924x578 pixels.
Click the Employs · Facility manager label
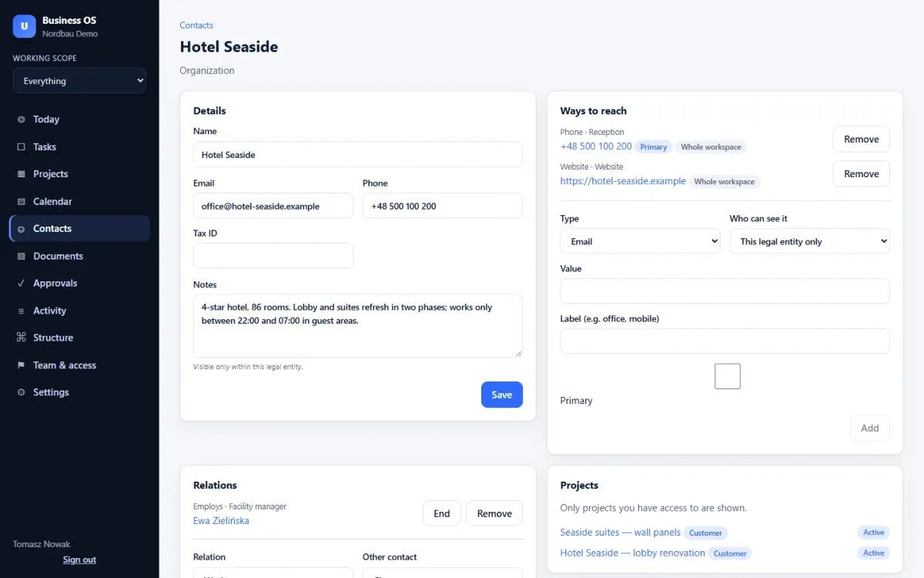(x=239, y=506)
